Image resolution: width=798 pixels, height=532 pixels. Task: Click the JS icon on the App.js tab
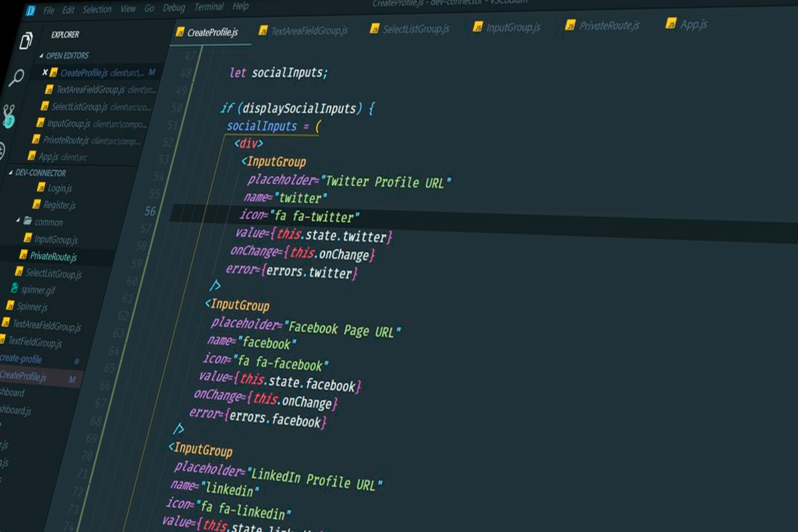(670, 24)
